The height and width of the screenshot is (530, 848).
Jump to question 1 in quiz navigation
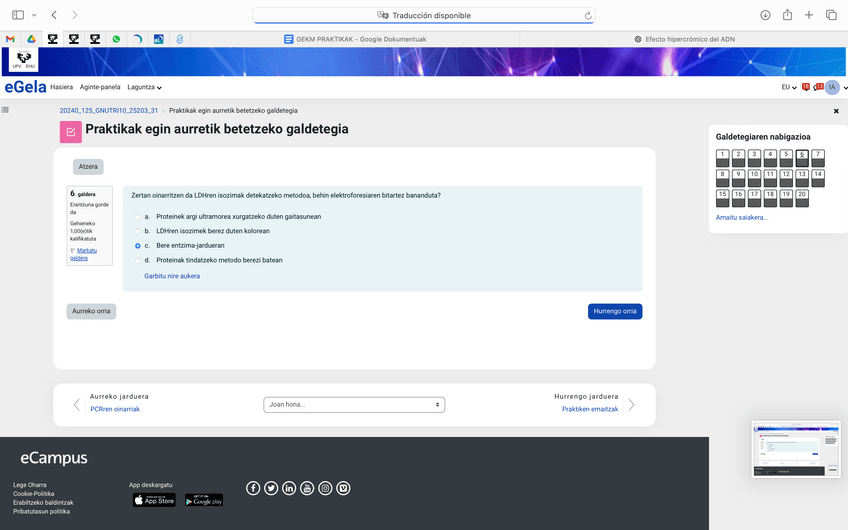(723, 158)
